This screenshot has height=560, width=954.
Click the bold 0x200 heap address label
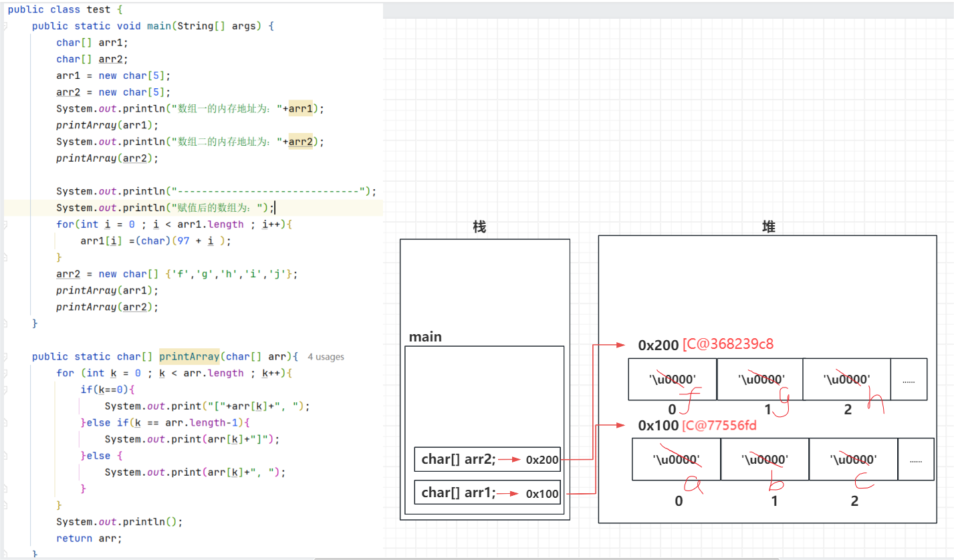(658, 345)
